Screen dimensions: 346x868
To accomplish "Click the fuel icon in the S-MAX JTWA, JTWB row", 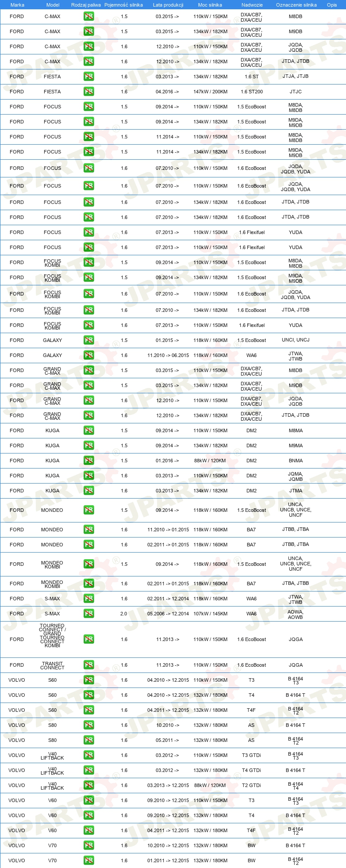I will 88,599.
